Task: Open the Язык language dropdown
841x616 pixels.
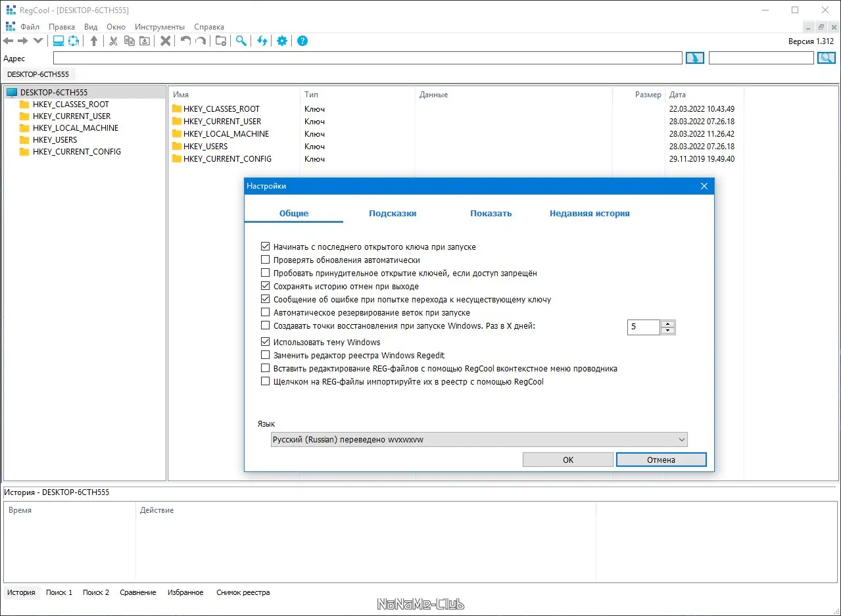Action: (479, 440)
